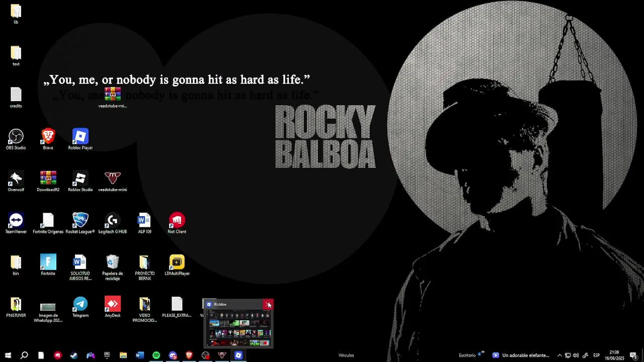The width and height of the screenshot is (644, 362).
Task: Open the Windows Start menu
Action: (8, 355)
